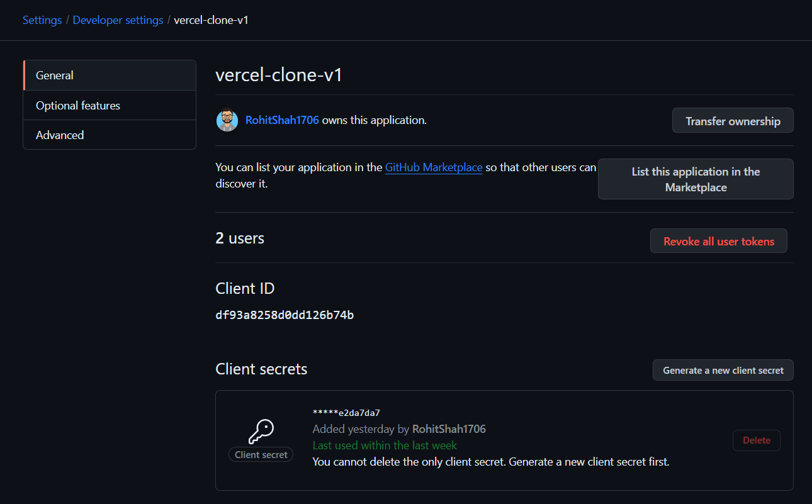Viewport: 812px width, 504px height.
Task: Click Revoke all user tokens
Action: tap(719, 241)
